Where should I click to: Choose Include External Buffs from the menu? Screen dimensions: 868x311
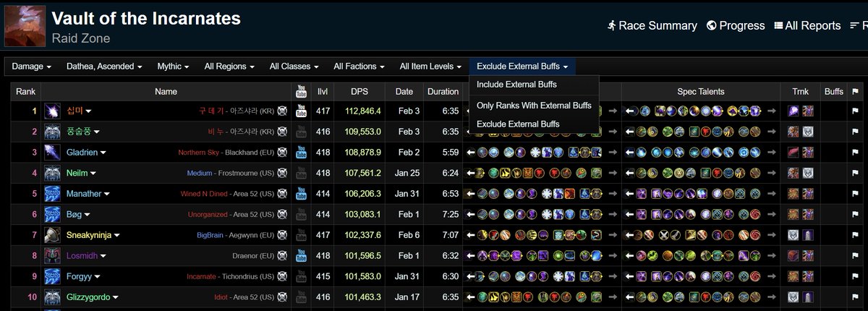(x=516, y=85)
